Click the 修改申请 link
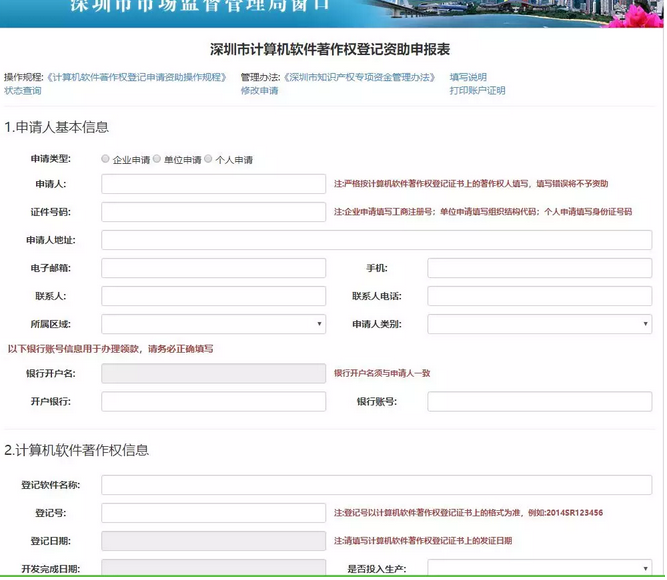Image resolution: width=667 pixels, height=580 pixels. click(x=259, y=91)
